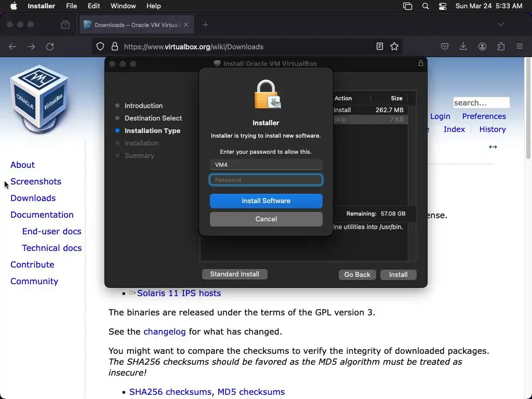Screen dimensions: 532x399
Task: Select the Destination Select installer step
Action: tap(153, 118)
